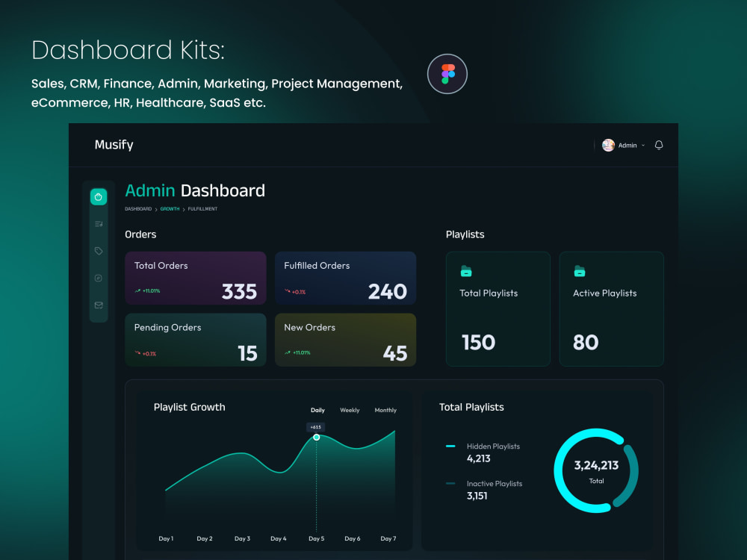Open the mail sidebar icon
Screen dimensions: 747x560
click(x=99, y=305)
